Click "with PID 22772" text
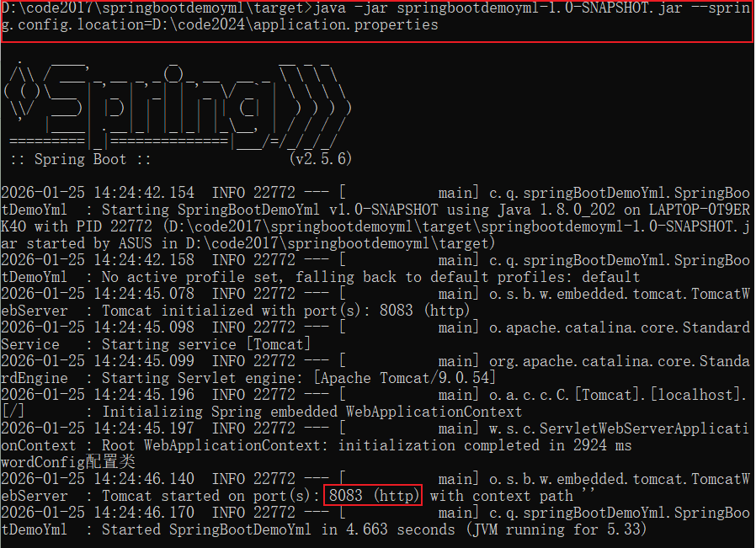 [93, 226]
